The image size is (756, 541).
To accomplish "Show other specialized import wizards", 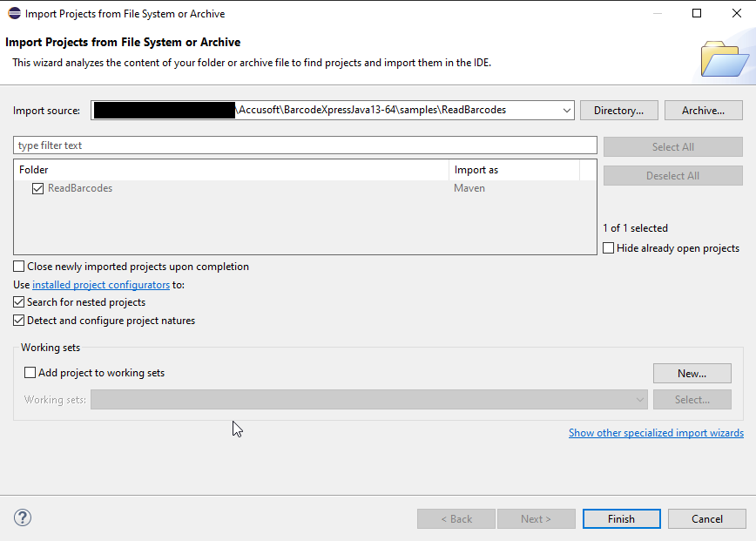I will 656,432.
